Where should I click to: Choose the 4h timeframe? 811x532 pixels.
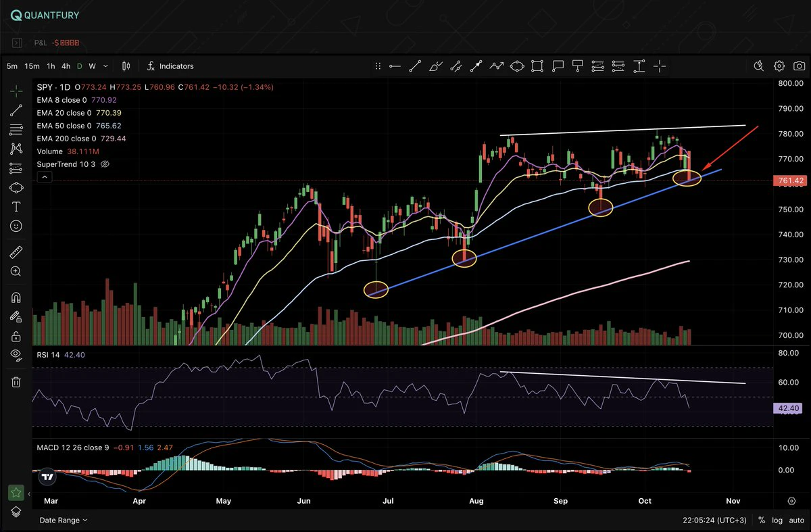point(66,66)
